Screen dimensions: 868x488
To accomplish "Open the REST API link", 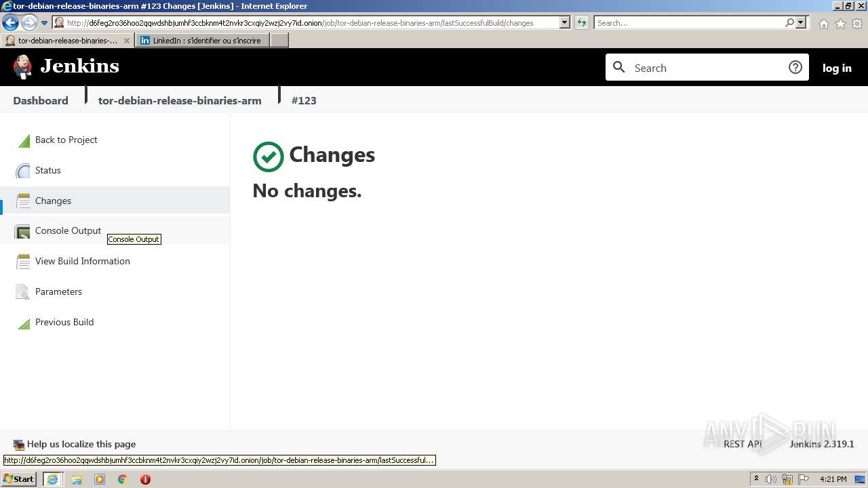I will (x=743, y=444).
